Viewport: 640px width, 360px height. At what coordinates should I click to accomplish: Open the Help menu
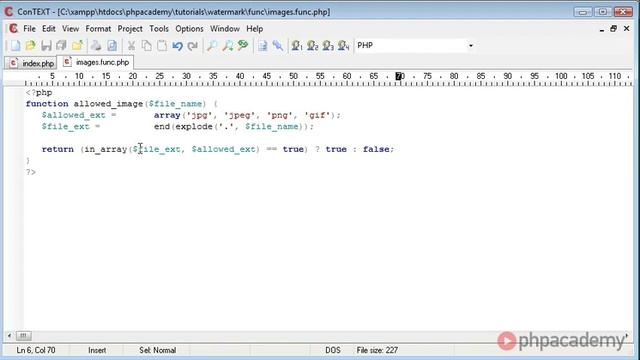pyautogui.click(x=254, y=29)
